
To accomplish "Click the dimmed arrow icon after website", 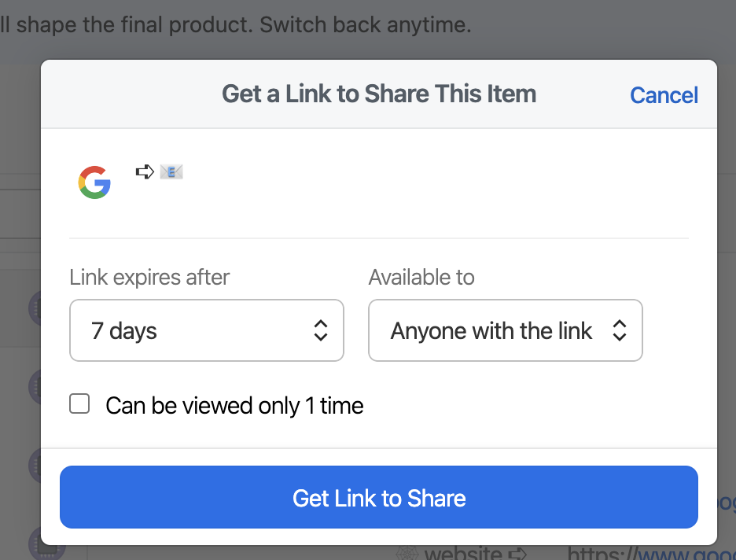I will point(517,553).
